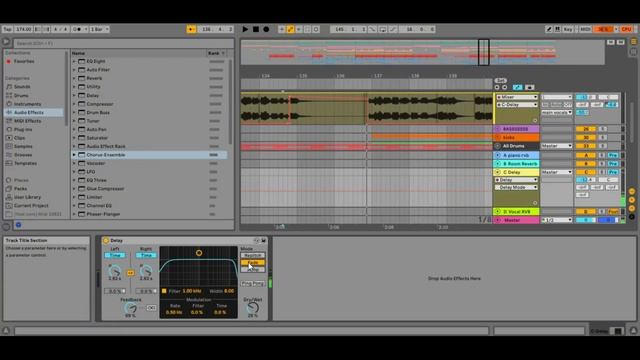
Task: Expand the Chorus-Ensemble folder
Action: click(74, 155)
